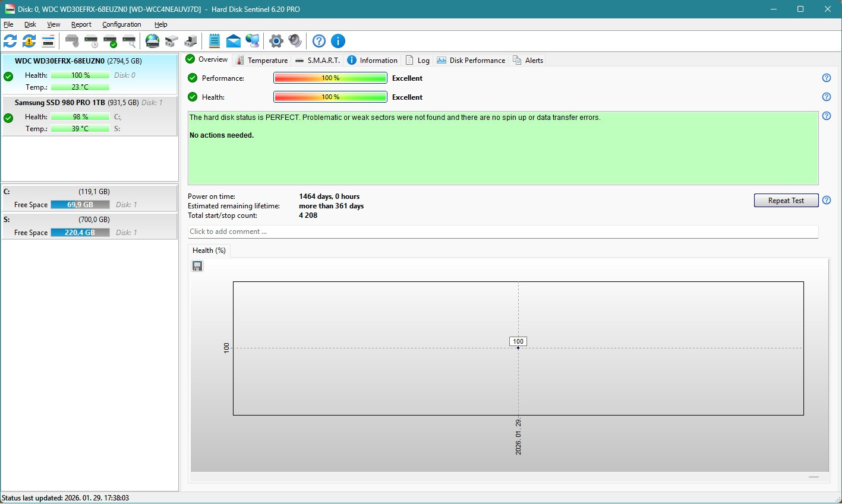The height and width of the screenshot is (504, 842).
Task: Click the loudspeaker sound icon
Action: [x=295, y=41]
